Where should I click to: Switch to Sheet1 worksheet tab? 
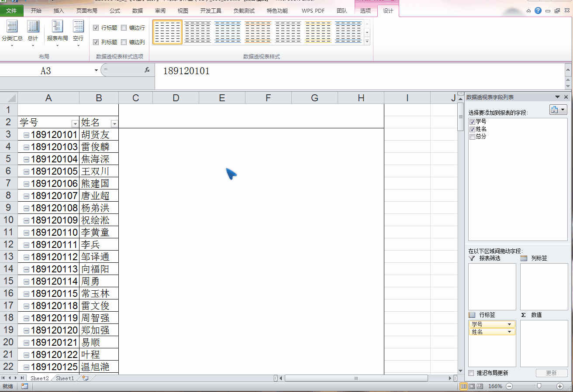coord(65,378)
